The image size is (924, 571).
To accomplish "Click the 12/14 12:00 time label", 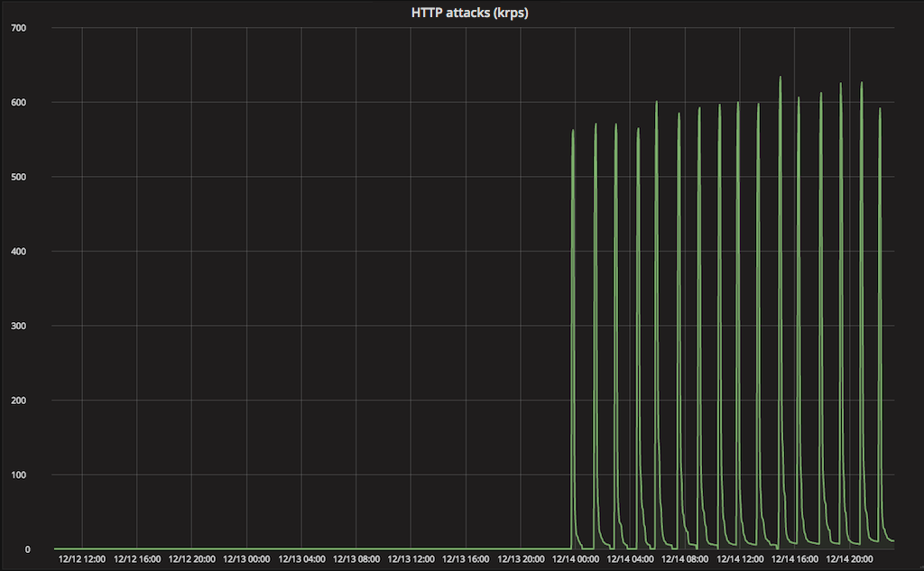I will pos(740,559).
